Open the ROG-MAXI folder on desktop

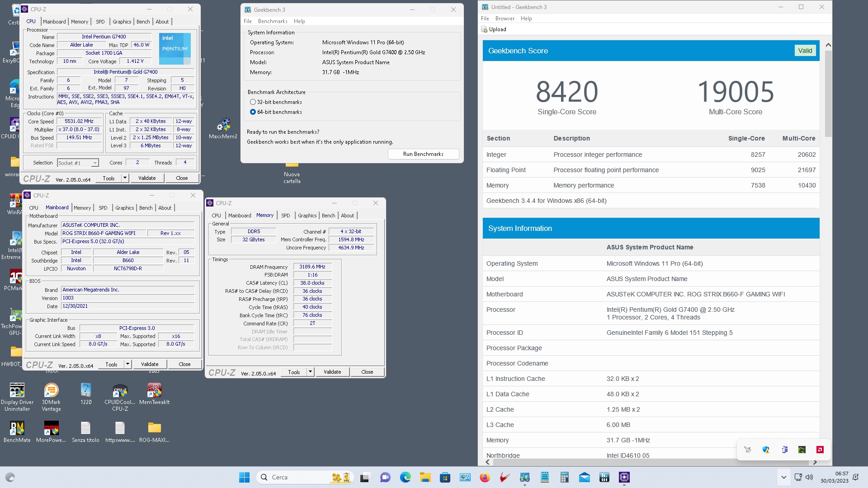pos(154,432)
